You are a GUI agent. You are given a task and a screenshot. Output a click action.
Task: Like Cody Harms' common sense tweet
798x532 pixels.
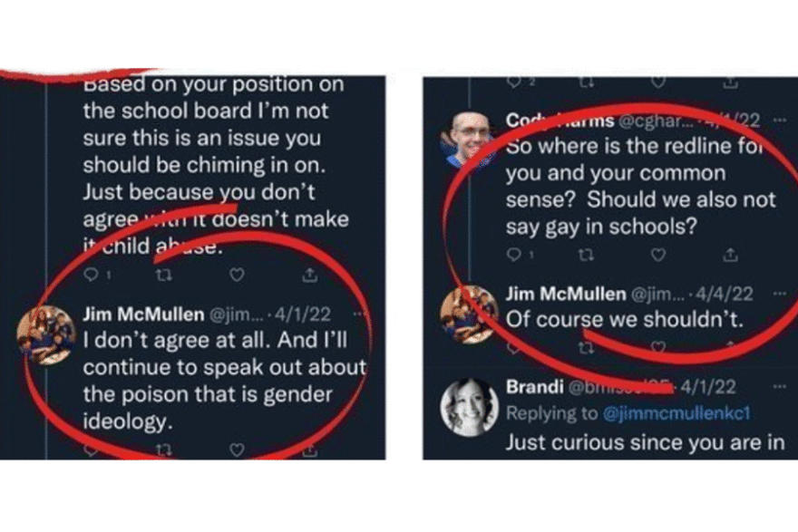coord(661,255)
